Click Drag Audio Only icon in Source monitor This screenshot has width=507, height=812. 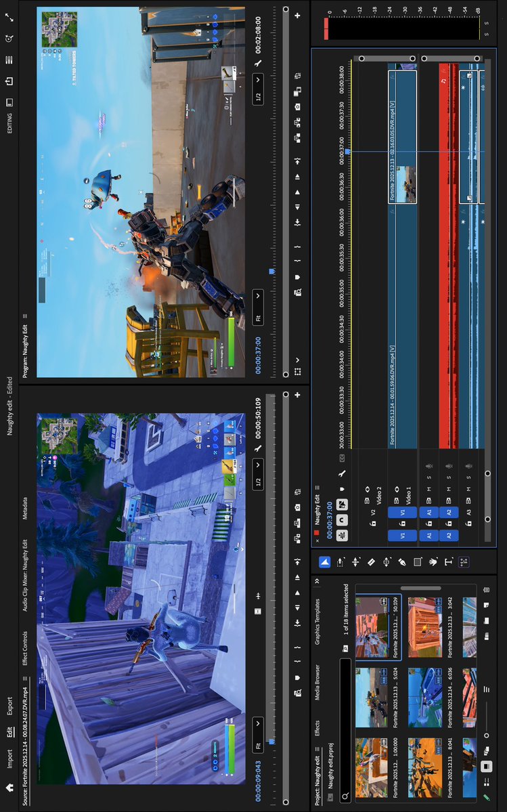[258, 597]
